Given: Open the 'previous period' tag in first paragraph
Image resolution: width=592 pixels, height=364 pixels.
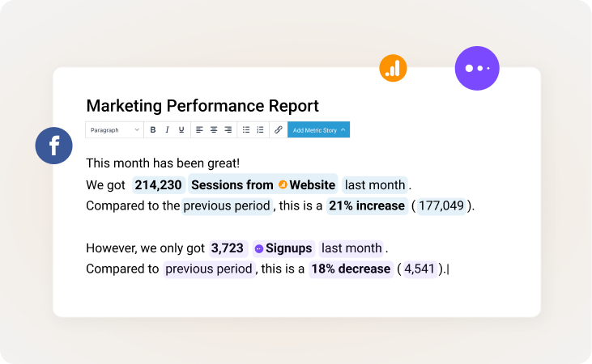Looking at the screenshot, I should (x=227, y=205).
